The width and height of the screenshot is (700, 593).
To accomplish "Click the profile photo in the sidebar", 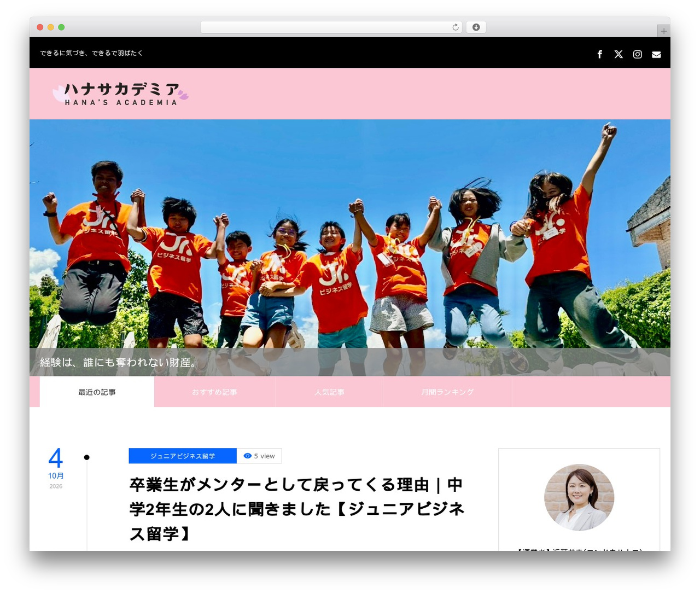I will [x=579, y=497].
